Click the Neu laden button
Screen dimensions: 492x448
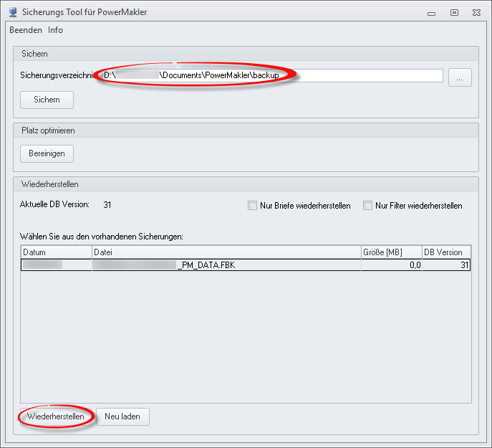(x=122, y=416)
